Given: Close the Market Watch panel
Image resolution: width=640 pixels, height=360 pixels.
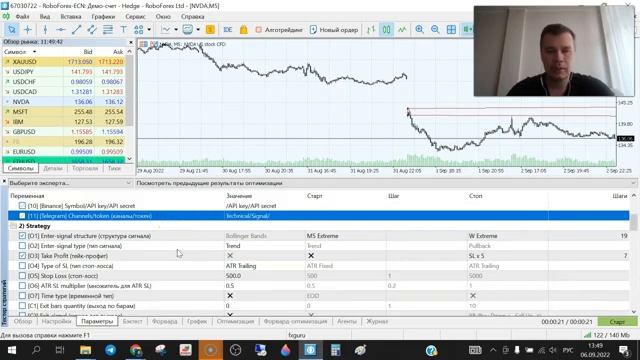Looking at the screenshot, I should coord(131,42).
